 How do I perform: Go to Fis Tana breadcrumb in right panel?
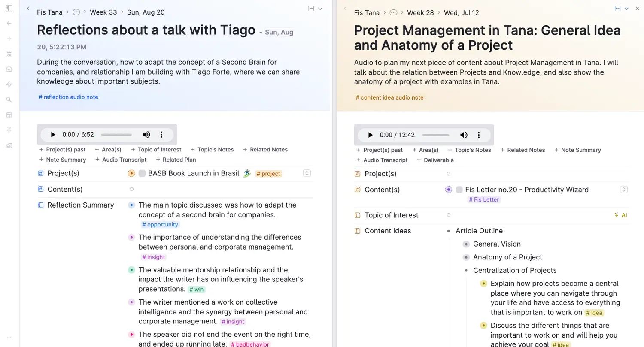pos(367,13)
